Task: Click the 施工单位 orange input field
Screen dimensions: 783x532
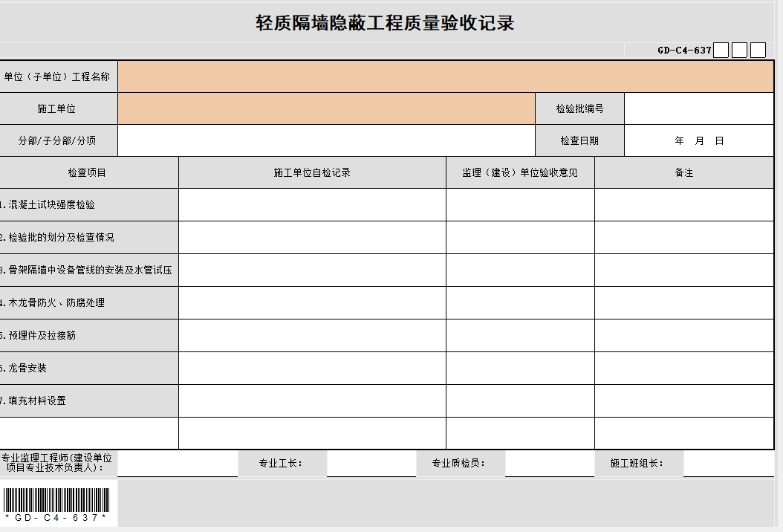Action: (x=327, y=108)
